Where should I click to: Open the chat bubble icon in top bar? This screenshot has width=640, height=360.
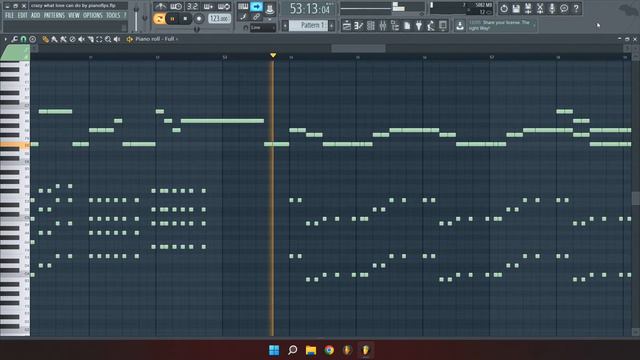pyautogui.click(x=564, y=8)
